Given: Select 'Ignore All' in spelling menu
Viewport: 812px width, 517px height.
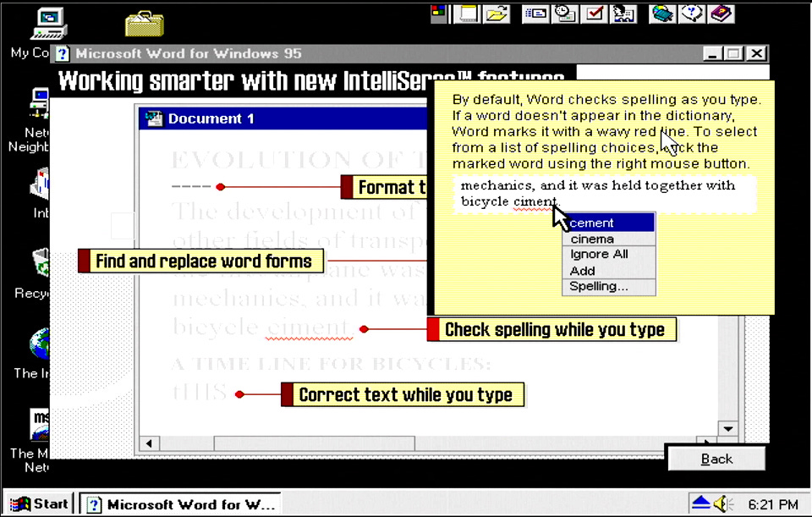Looking at the screenshot, I should (x=608, y=254).
